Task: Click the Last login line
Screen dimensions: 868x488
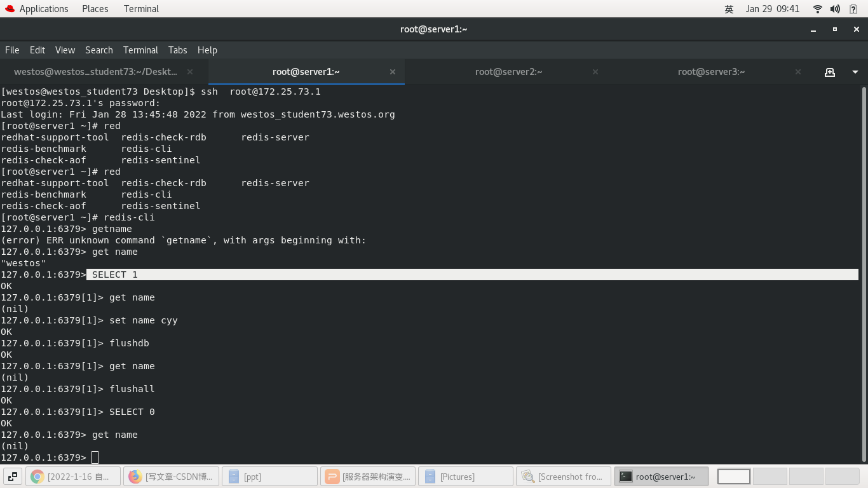Action: [198, 114]
